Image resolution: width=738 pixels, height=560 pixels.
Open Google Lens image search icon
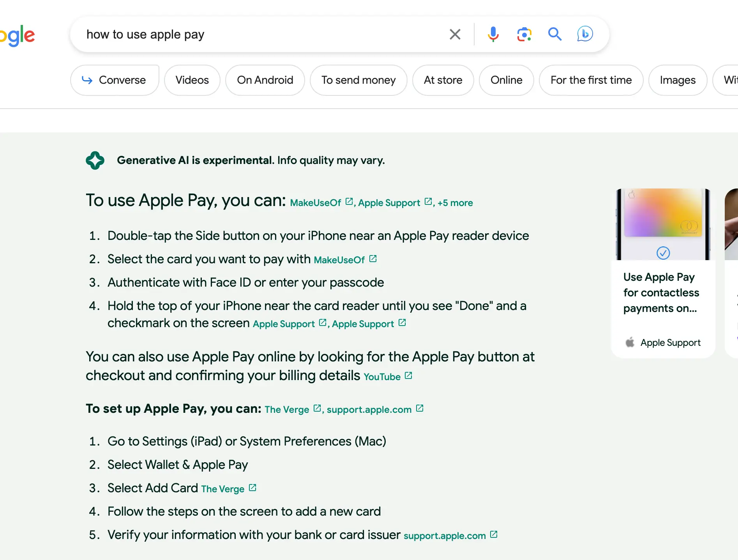click(x=524, y=34)
